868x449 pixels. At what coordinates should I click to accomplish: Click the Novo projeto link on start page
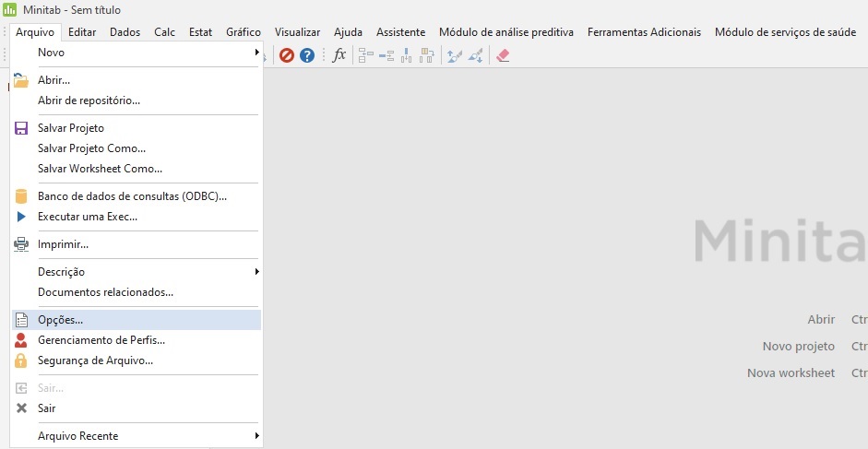(798, 346)
